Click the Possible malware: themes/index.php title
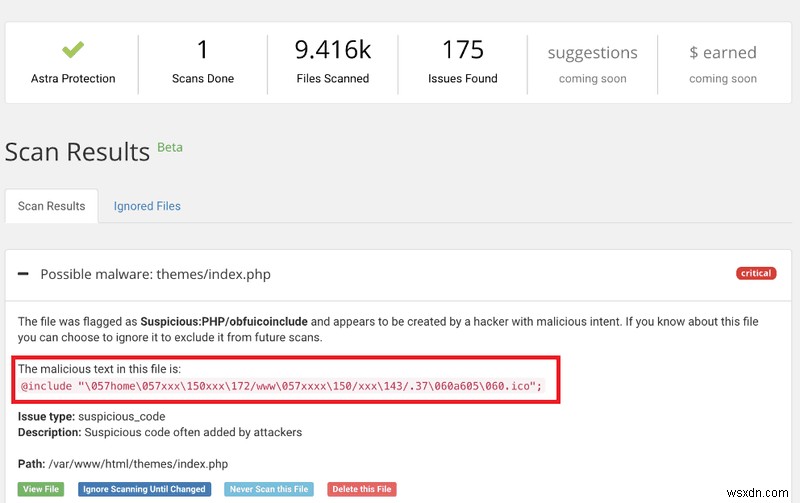 [155, 274]
